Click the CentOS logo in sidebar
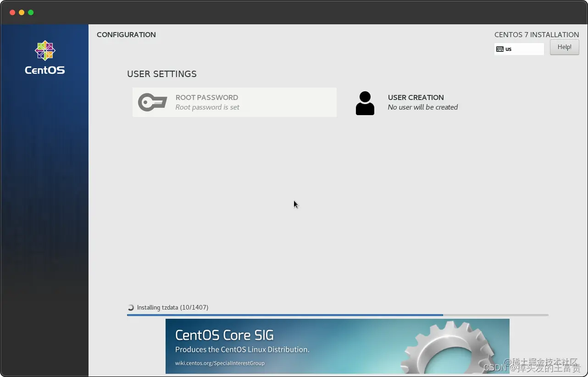The width and height of the screenshot is (588, 377). click(x=45, y=57)
